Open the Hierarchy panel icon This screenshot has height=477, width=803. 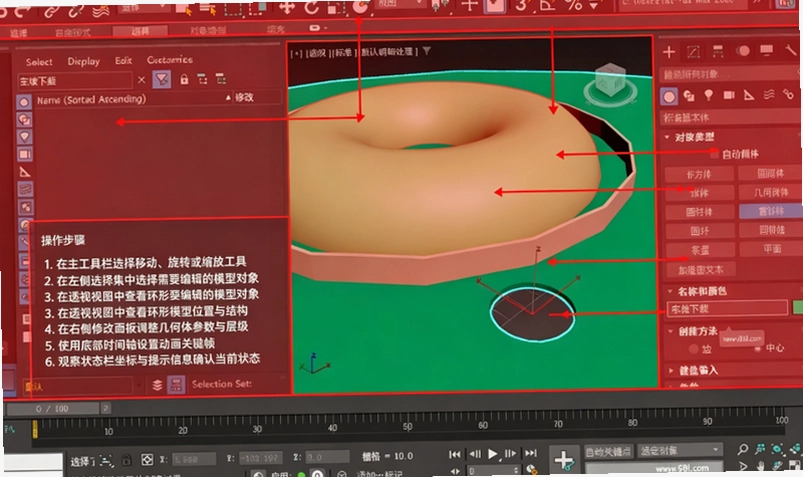click(x=718, y=51)
